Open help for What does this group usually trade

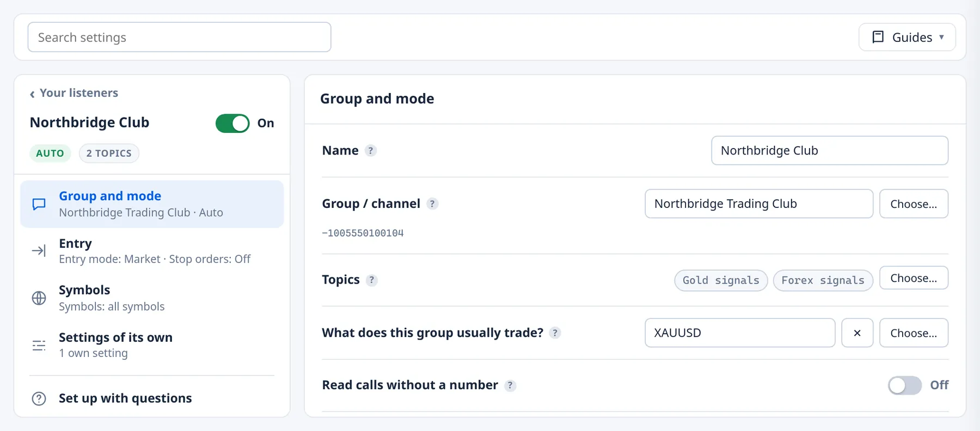coord(555,333)
